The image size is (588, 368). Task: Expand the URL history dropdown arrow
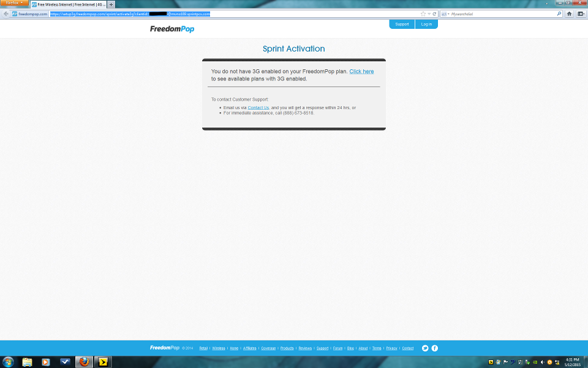pyautogui.click(x=429, y=14)
